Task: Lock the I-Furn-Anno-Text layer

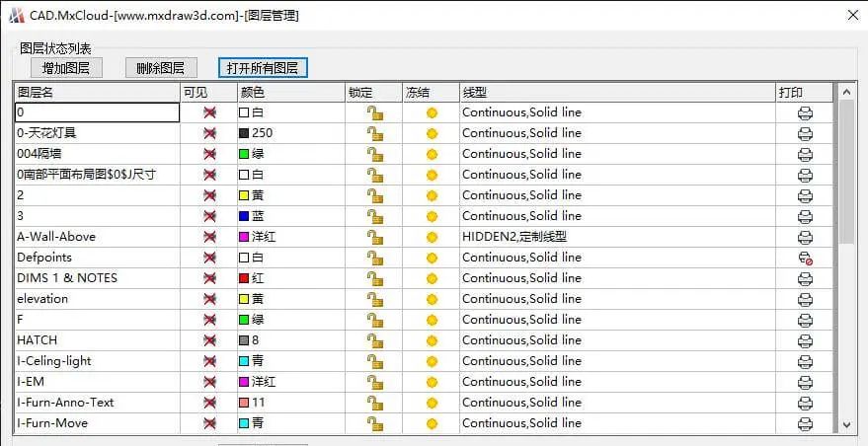Action: tap(375, 403)
